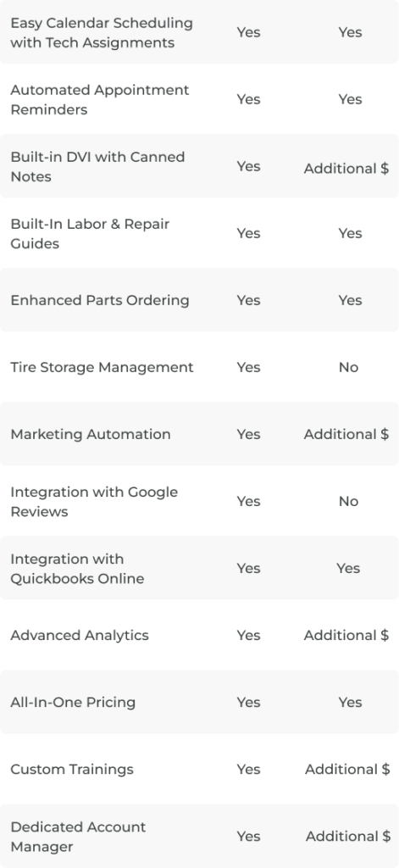Click the Tire Storage Management label
The width and height of the screenshot is (399, 868).
coord(102,367)
